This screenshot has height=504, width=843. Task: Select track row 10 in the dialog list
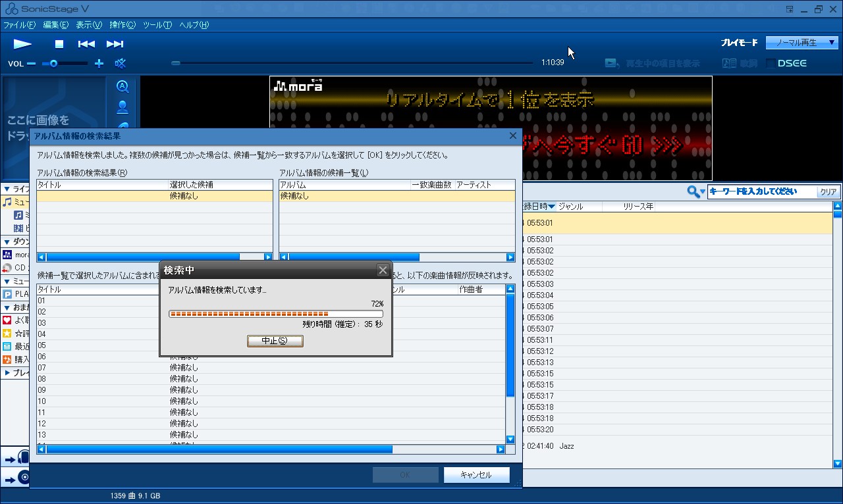coord(271,401)
